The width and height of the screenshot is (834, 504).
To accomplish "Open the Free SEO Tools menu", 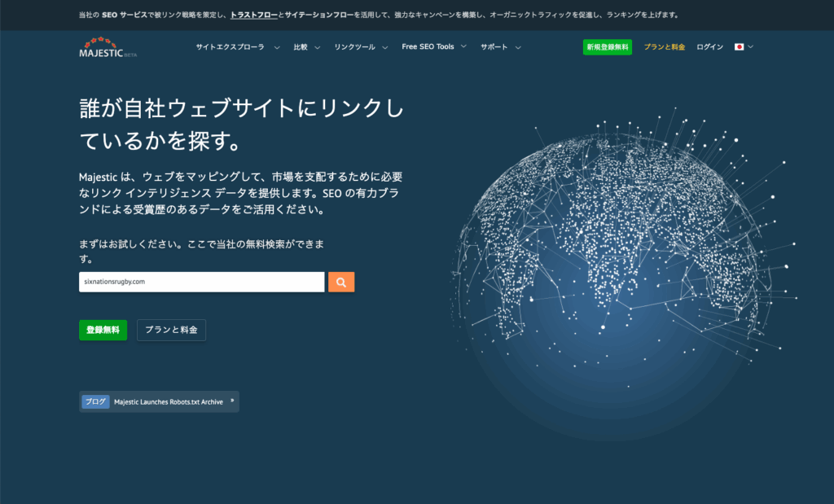I will pos(428,46).
